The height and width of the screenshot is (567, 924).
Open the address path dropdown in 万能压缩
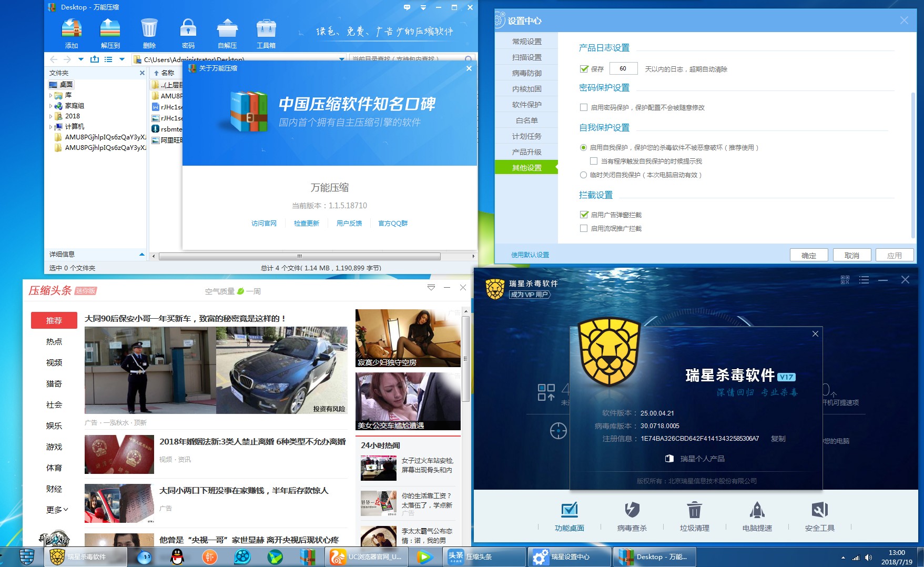click(342, 59)
